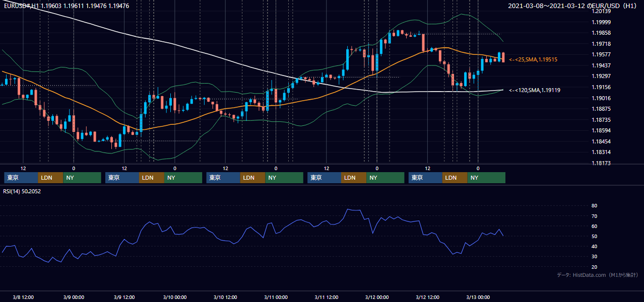This screenshot has height=302, width=644.
Task: Click price axis value 1.19297
Action: (x=601, y=76)
